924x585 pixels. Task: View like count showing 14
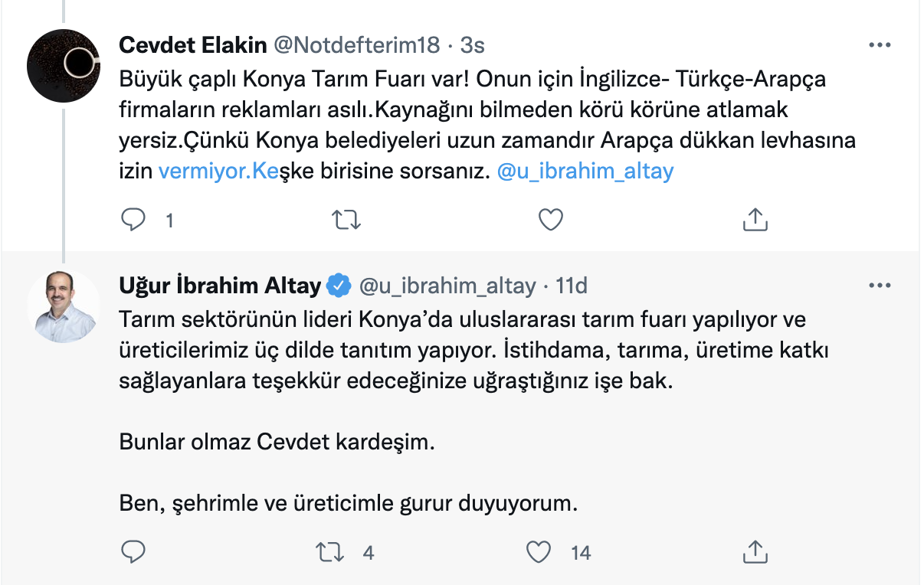[578, 551]
